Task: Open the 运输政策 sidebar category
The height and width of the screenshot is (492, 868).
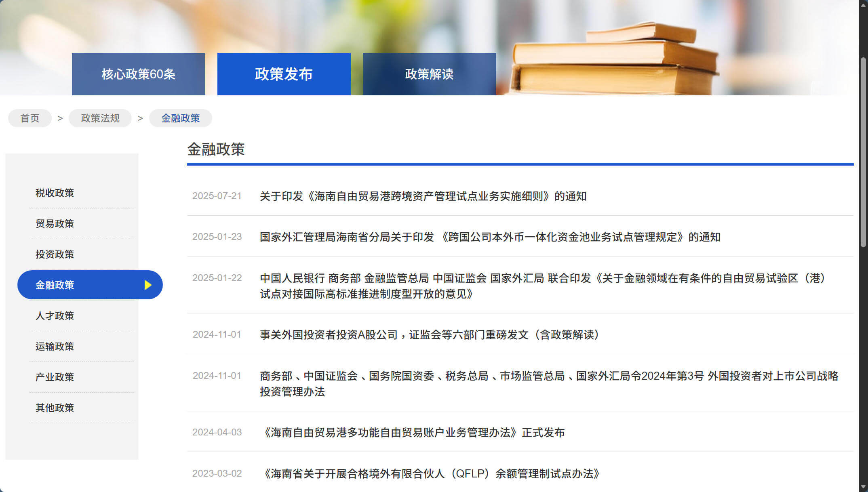Action: pyautogui.click(x=55, y=347)
